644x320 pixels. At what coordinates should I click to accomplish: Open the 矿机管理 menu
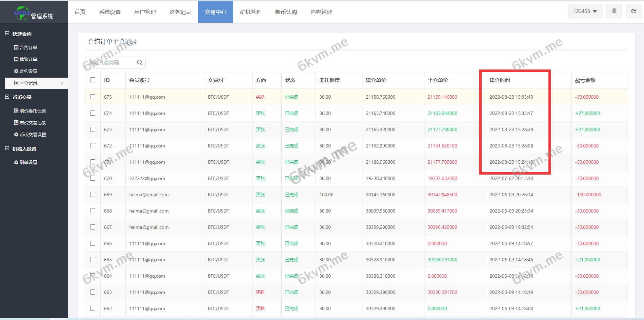coord(251,12)
